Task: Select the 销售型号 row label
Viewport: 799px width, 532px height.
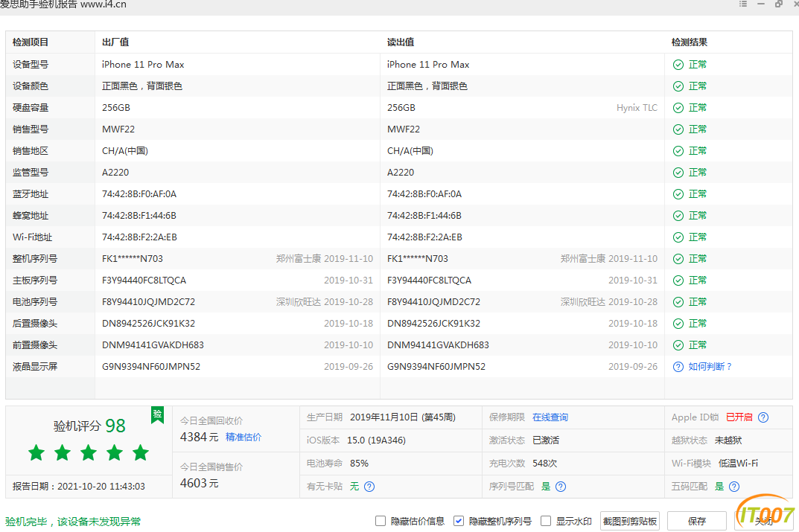Action: pyautogui.click(x=31, y=129)
